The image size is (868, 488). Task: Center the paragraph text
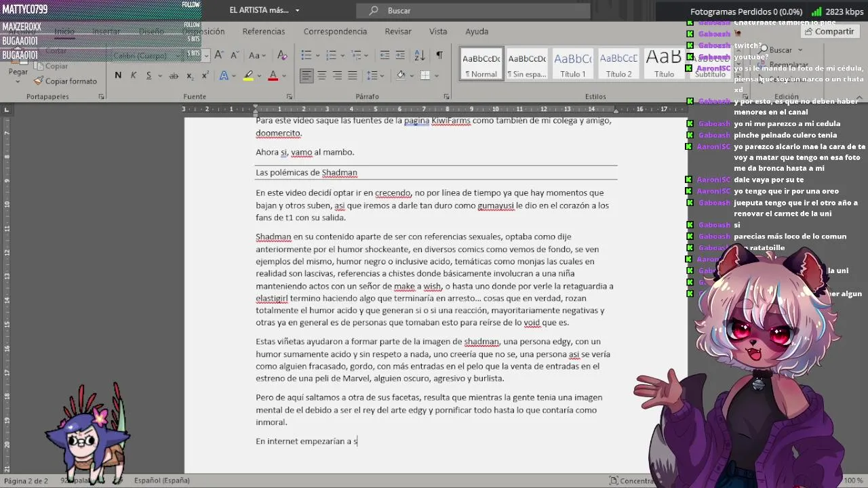coord(322,75)
